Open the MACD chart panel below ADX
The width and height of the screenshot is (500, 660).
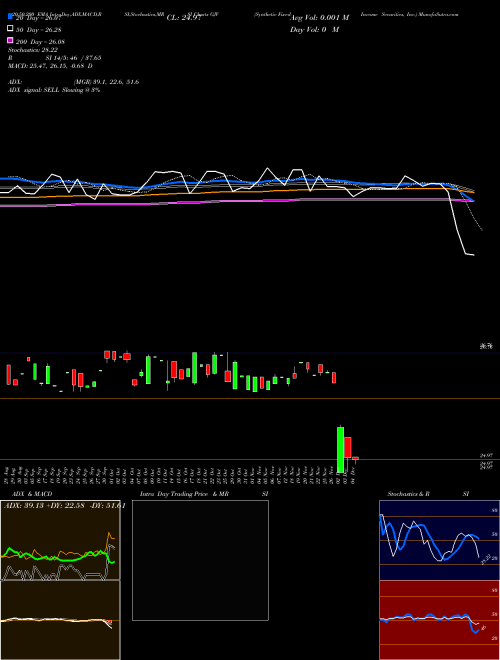point(60,620)
